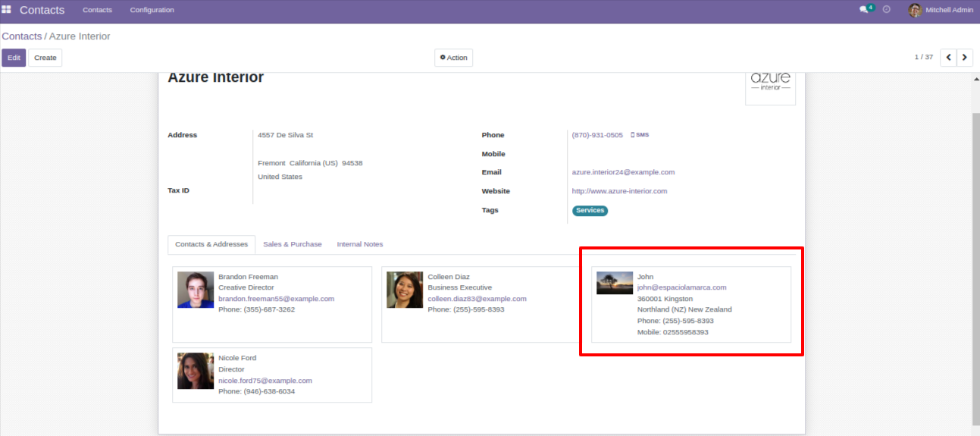
Task: Open azure.interior24@example.com email link
Action: 623,172
